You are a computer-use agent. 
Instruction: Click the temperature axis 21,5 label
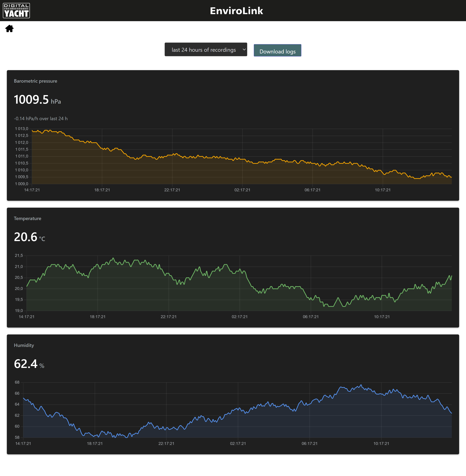click(x=19, y=256)
